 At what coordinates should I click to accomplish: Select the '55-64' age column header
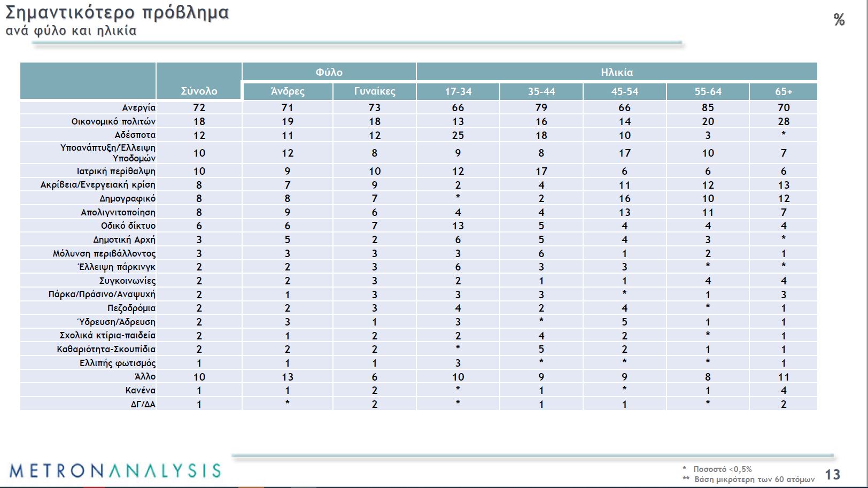click(708, 91)
